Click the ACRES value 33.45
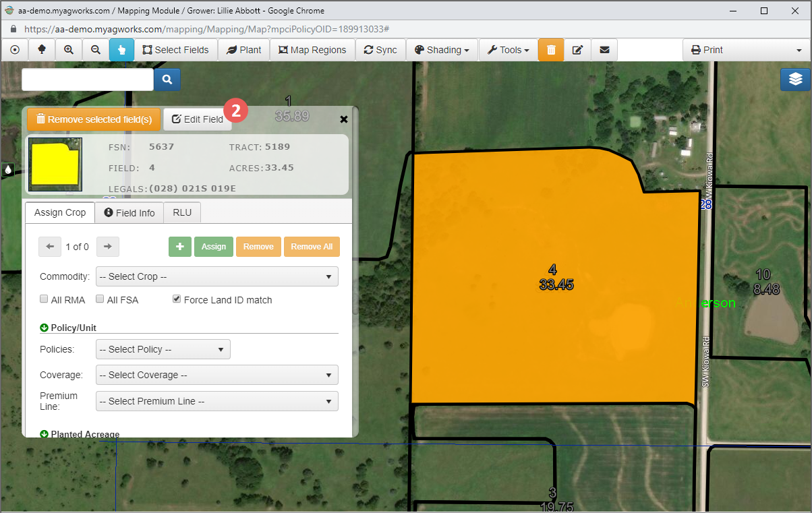Screen dimensions: 812x513 point(279,168)
